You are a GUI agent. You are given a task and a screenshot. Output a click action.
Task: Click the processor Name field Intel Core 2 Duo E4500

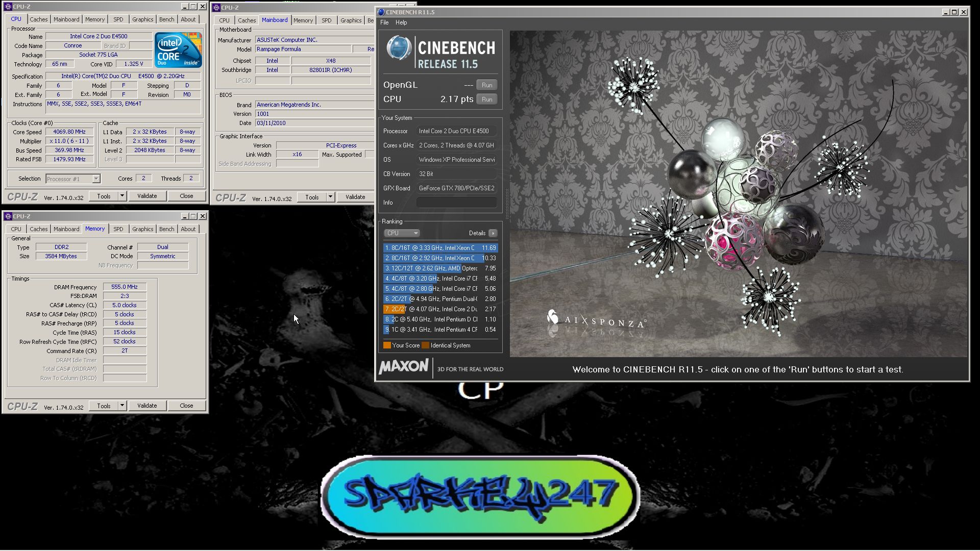tap(99, 36)
